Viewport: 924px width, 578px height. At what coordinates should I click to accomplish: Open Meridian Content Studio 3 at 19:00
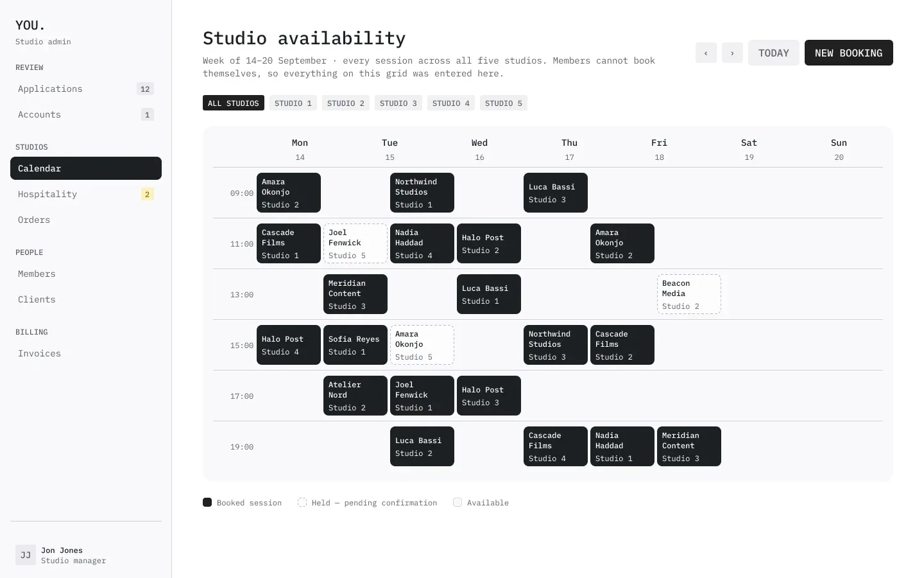point(689,446)
